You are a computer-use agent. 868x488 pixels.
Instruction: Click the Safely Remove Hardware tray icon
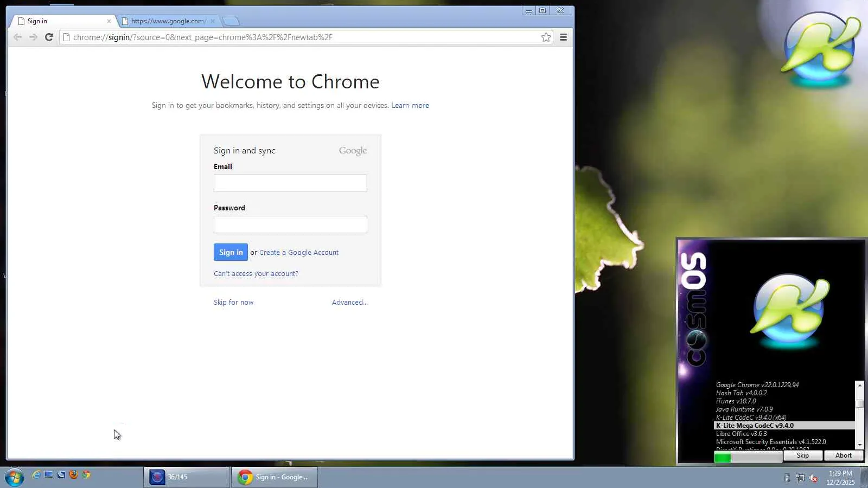[787, 478]
